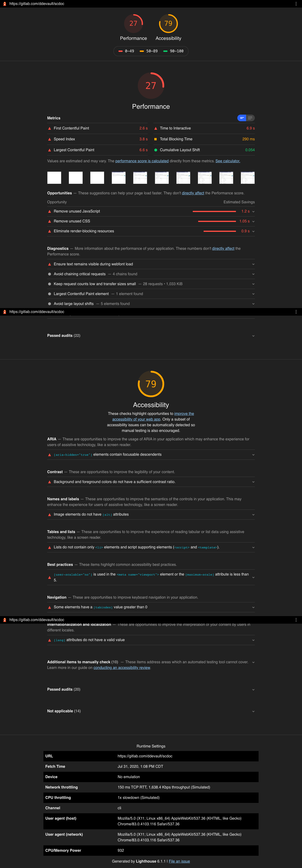This screenshot has height=868, width=302.
Task: Expand Accessibility Passed audits (20) chevron
Action: (253, 689)
